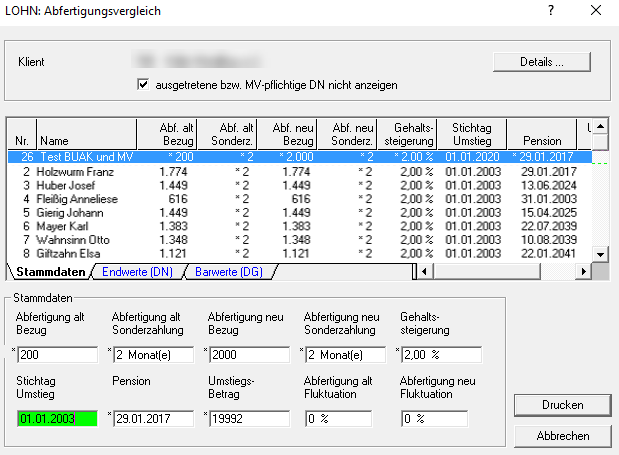
Task: Click pension date 15.04.2025 of Gierig Johann
Action: click(549, 213)
